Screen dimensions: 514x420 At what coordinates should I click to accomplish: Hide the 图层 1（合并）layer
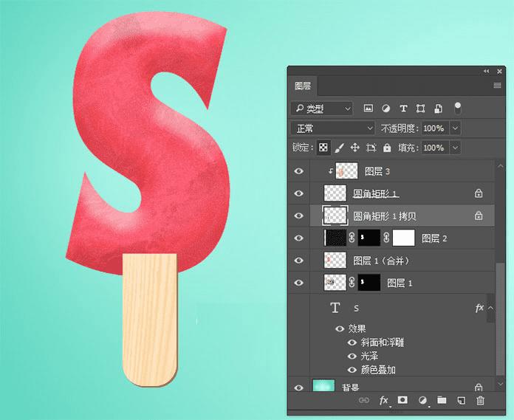tap(298, 261)
